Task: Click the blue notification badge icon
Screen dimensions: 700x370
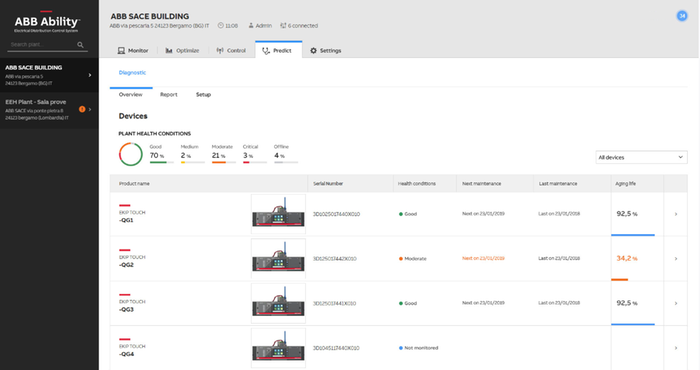Action: coord(682,16)
